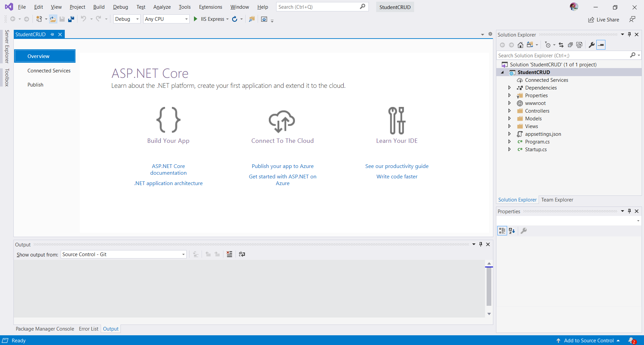Open the Build menu

(x=99, y=7)
